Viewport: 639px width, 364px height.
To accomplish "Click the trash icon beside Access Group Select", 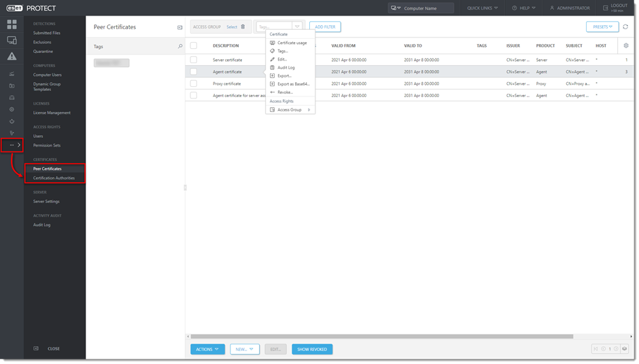I will click(x=243, y=27).
